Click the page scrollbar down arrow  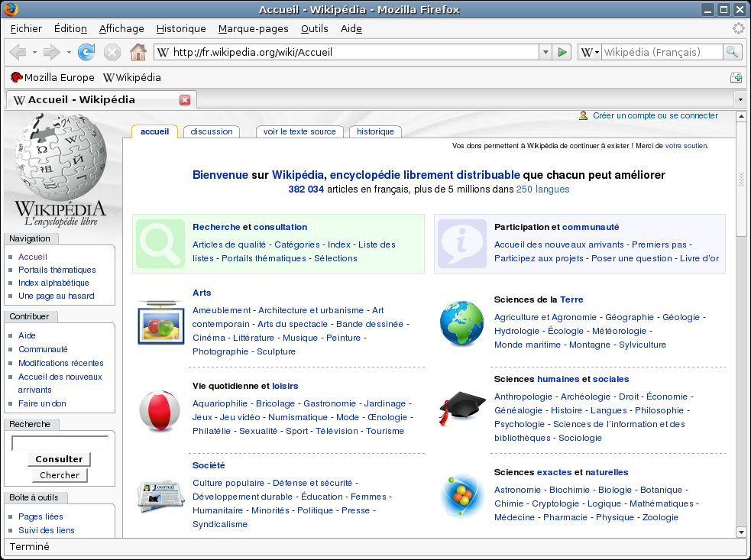(741, 532)
